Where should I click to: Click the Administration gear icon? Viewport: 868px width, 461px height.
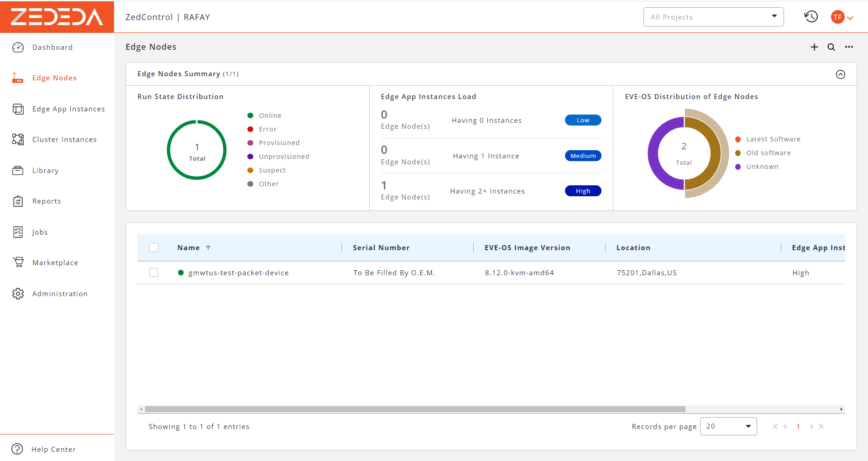coord(18,294)
